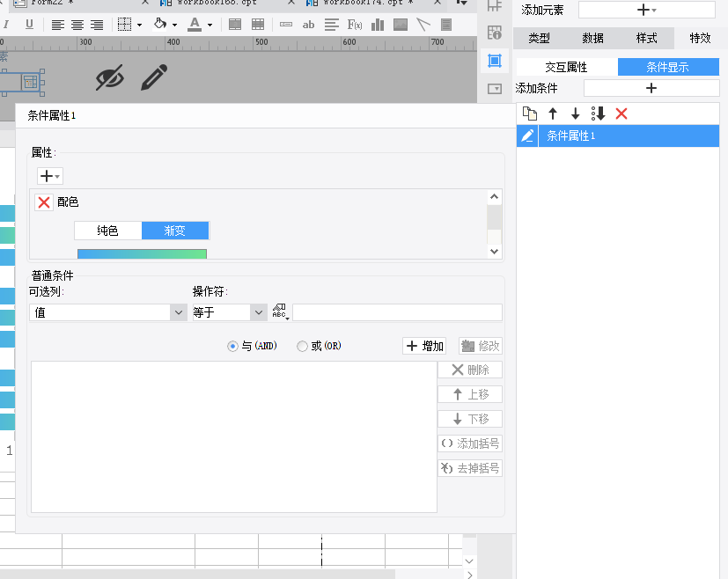Copy the selected condition attribute

pos(529,114)
